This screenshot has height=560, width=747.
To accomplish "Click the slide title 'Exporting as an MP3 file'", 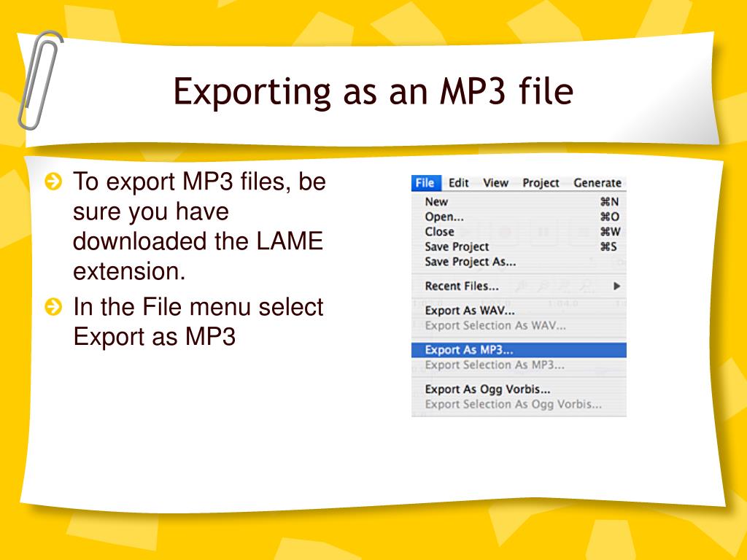I will point(373,91).
